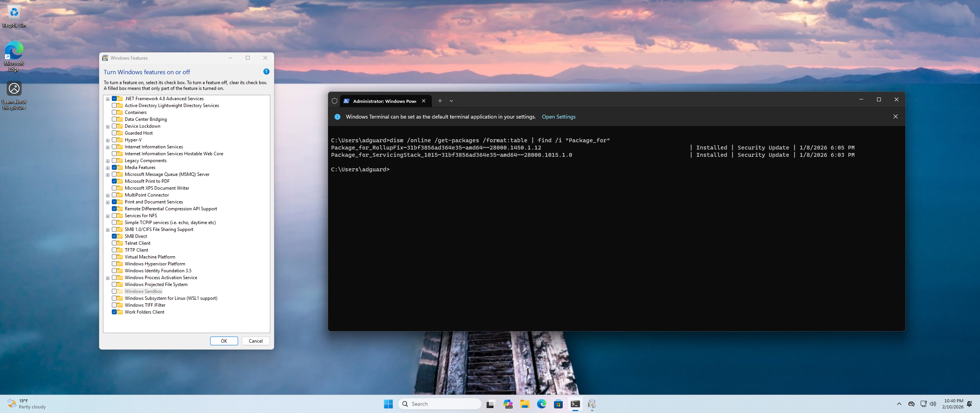Click the Open Settings link
This screenshot has height=413, width=980.
(x=559, y=117)
